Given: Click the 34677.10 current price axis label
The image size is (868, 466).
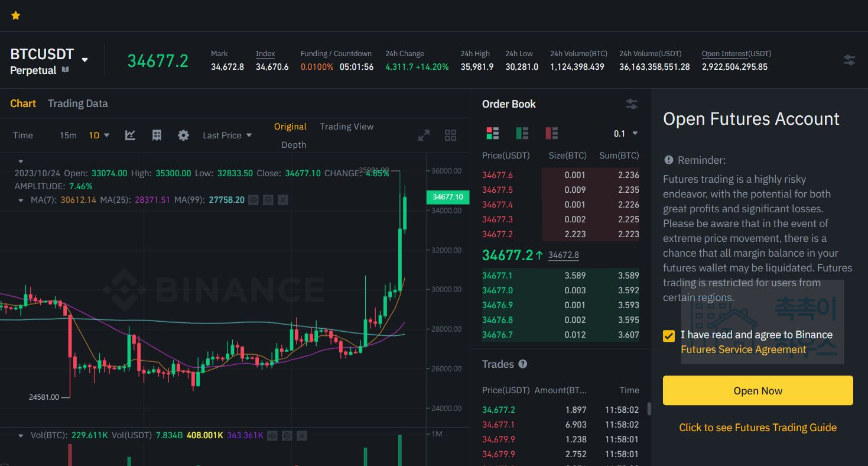Looking at the screenshot, I should pyautogui.click(x=447, y=197).
